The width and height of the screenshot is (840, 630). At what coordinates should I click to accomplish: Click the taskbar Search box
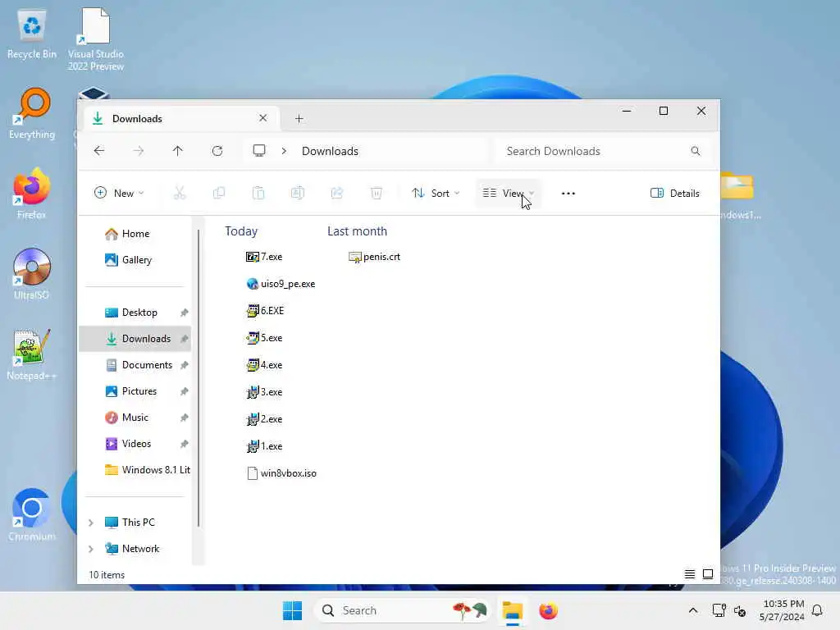click(402, 610)
